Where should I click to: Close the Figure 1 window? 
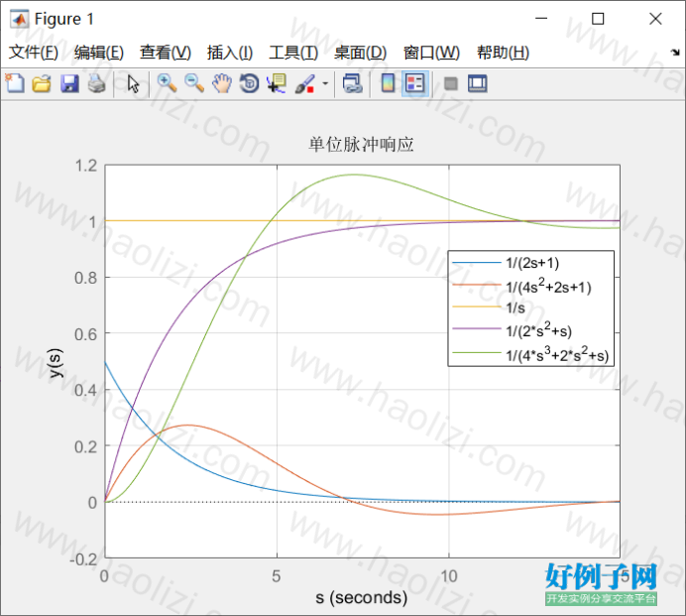click(655, 19)
